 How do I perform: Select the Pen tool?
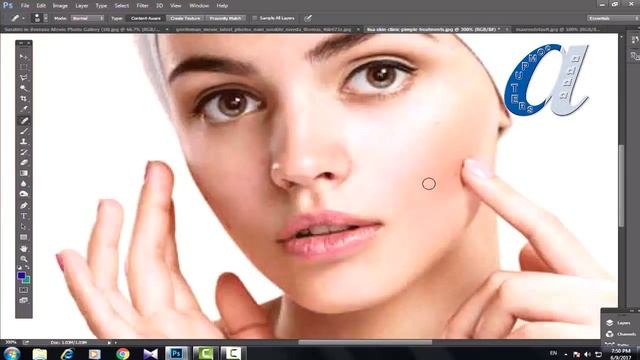click(23, 205)
